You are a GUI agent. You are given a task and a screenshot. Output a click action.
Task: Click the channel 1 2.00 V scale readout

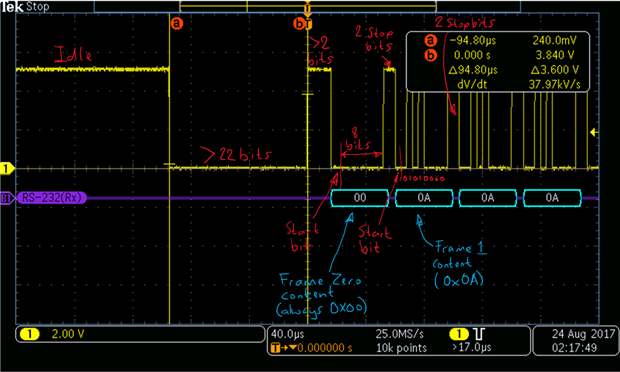click(68, 334)
